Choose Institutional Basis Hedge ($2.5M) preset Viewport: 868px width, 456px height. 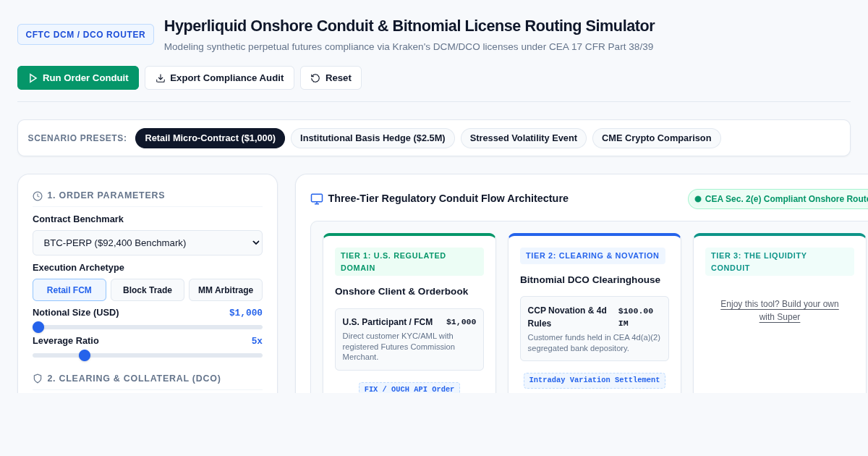point(373,138)
